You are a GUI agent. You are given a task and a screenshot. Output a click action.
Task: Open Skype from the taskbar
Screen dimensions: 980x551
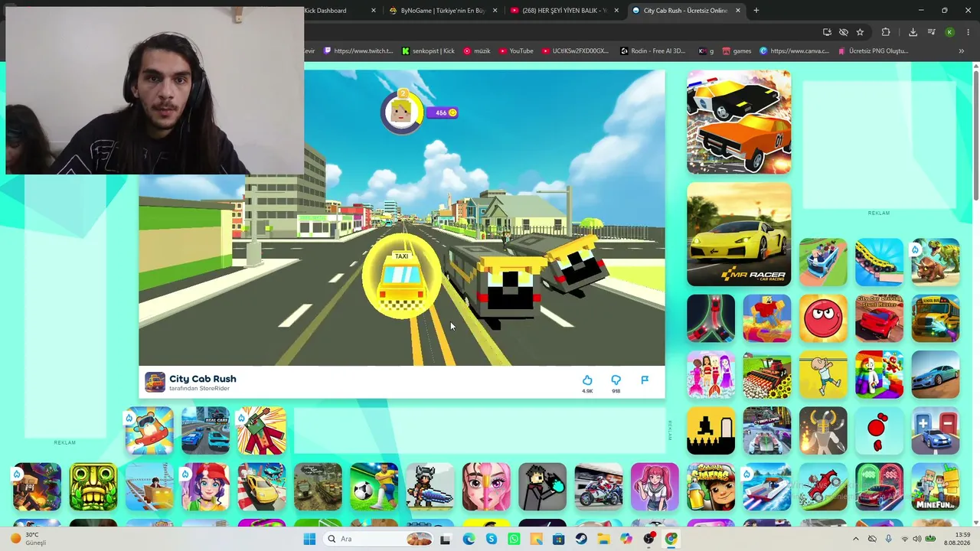[x=492, y=539]
